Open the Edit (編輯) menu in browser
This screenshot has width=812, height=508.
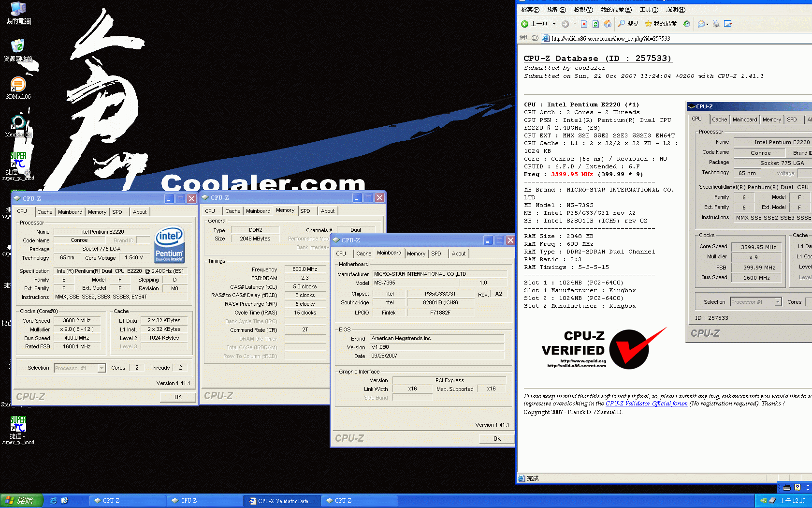pyautogui.click(x=556, y=10)
